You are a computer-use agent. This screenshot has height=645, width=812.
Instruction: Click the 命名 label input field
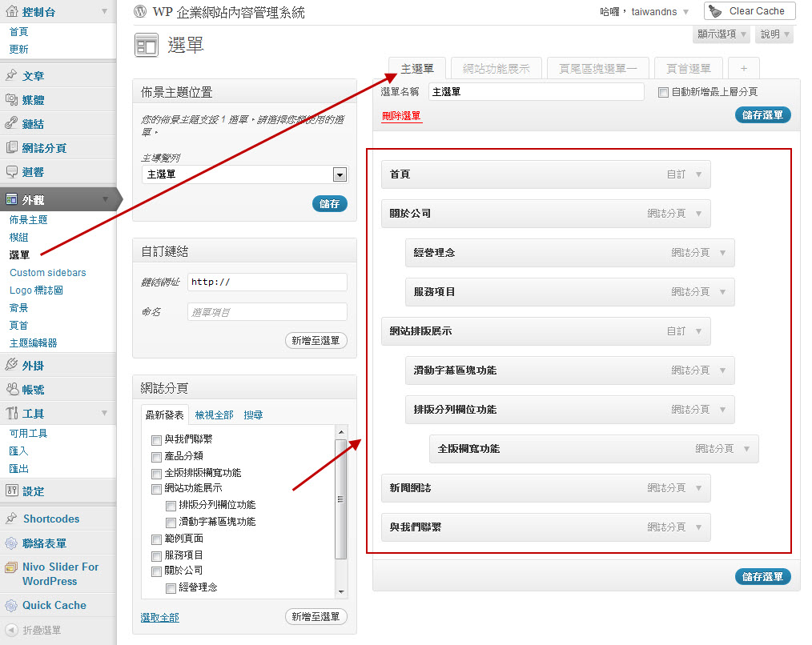tap(267, 312)
